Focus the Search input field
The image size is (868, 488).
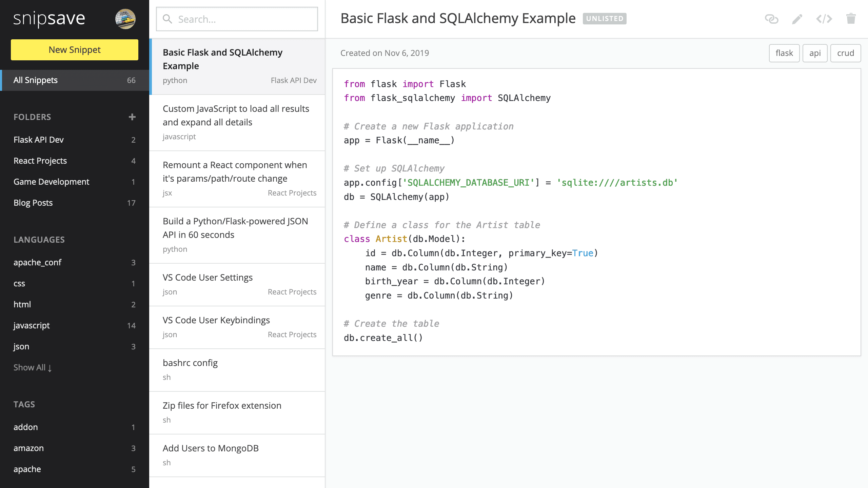(237, 19)
